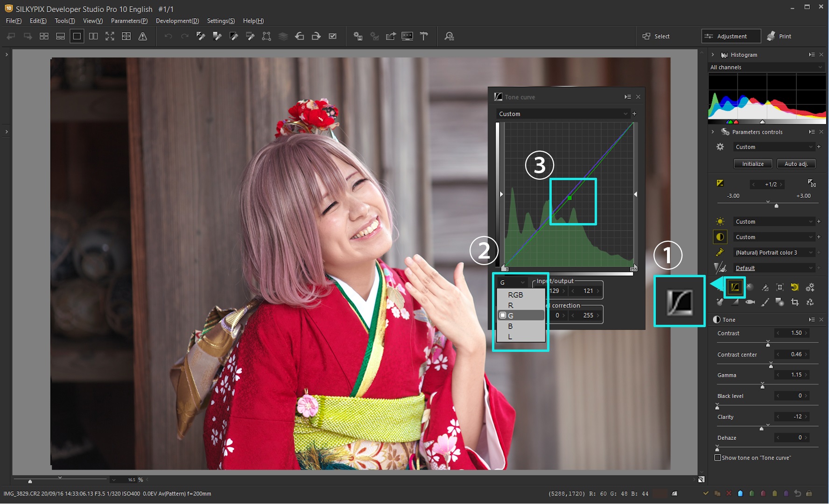
Task: Click the Contrast slider handle
Action: point(768,344)
